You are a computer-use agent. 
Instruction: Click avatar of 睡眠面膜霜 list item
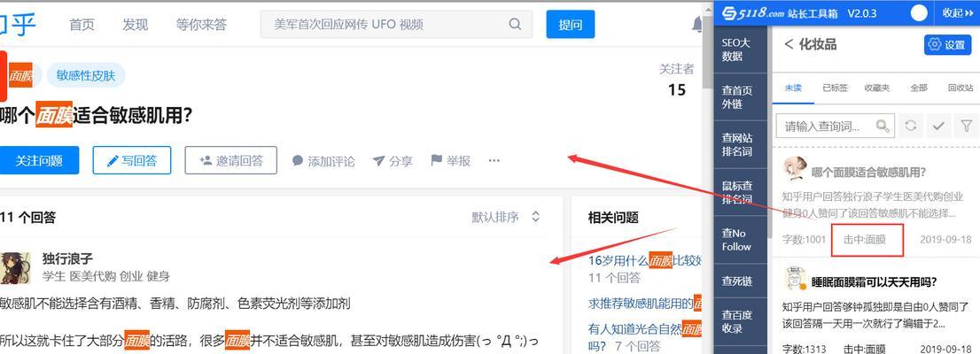coord(795,279)
